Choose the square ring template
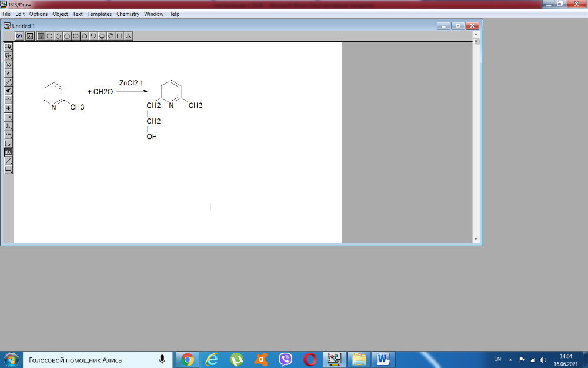588x368 pixels. tap(119, 36)
